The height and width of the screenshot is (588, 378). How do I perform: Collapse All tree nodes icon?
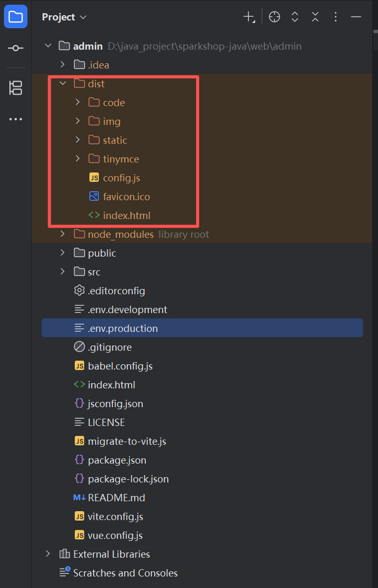coord(315,17)
